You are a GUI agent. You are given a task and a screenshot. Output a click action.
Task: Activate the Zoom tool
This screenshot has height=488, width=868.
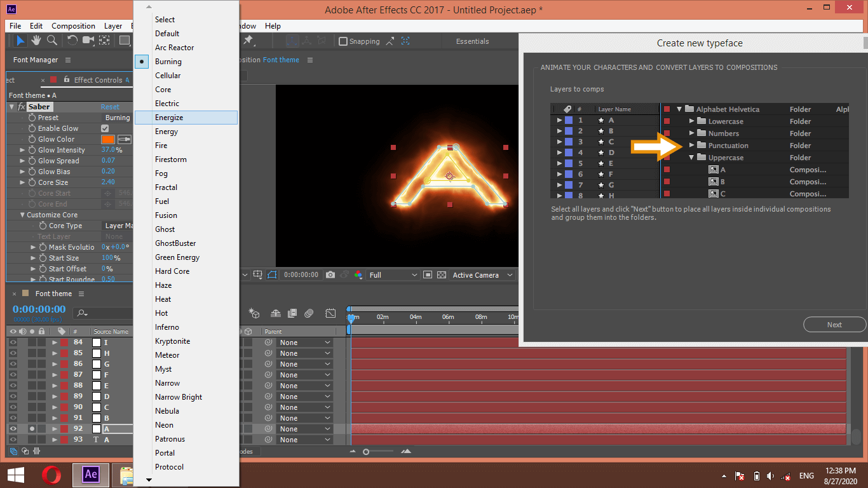click(51, 40)
